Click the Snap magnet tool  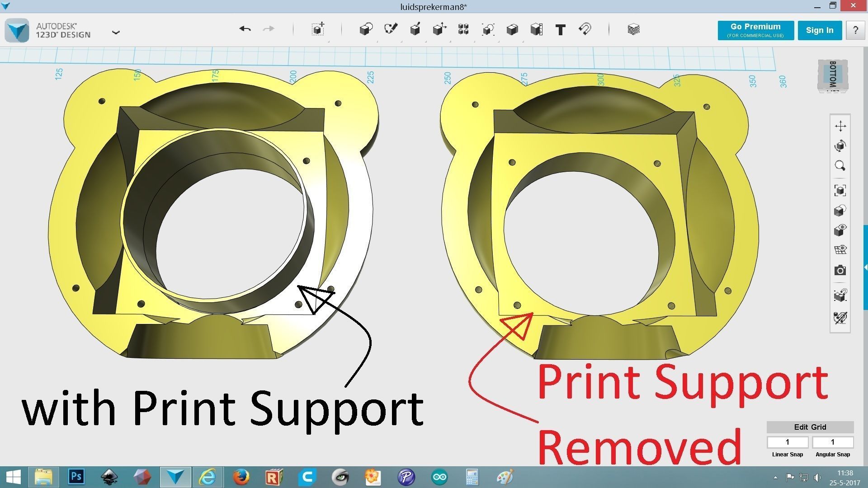click(x=585, y=29)
